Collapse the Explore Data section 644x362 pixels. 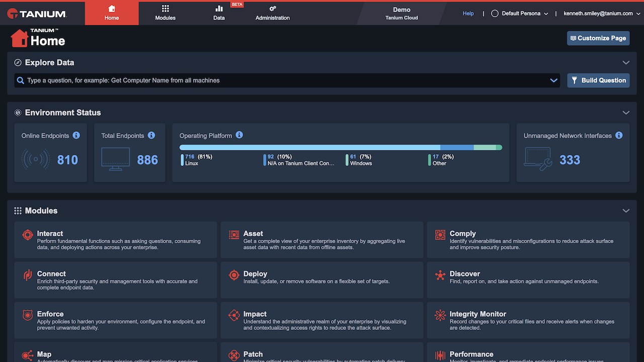(x=626, y=63)
